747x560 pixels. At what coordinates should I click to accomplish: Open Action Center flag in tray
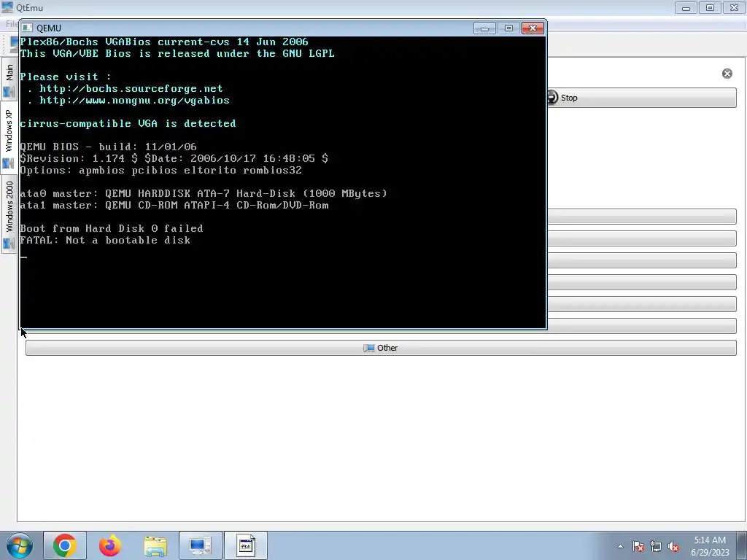click(638, 546)
